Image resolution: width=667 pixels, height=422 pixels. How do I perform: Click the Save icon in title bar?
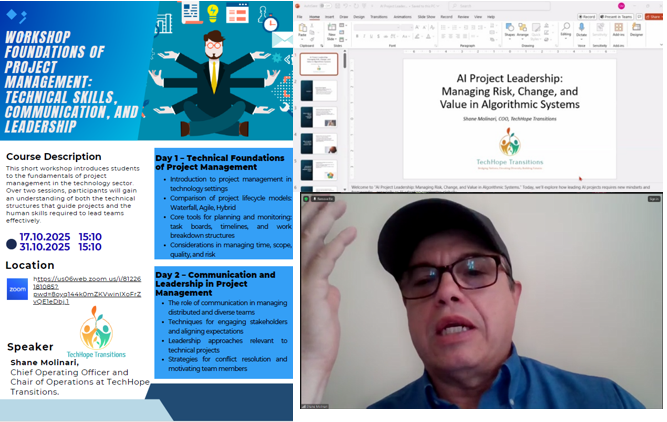(337, 6)
